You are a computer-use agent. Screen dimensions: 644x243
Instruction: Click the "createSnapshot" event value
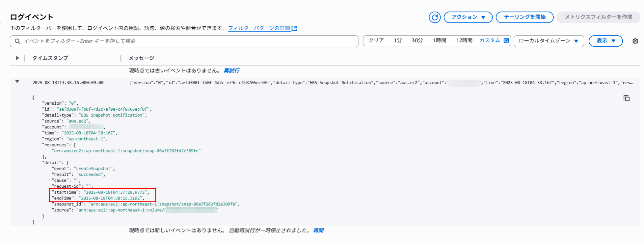(x=94, y=169)
